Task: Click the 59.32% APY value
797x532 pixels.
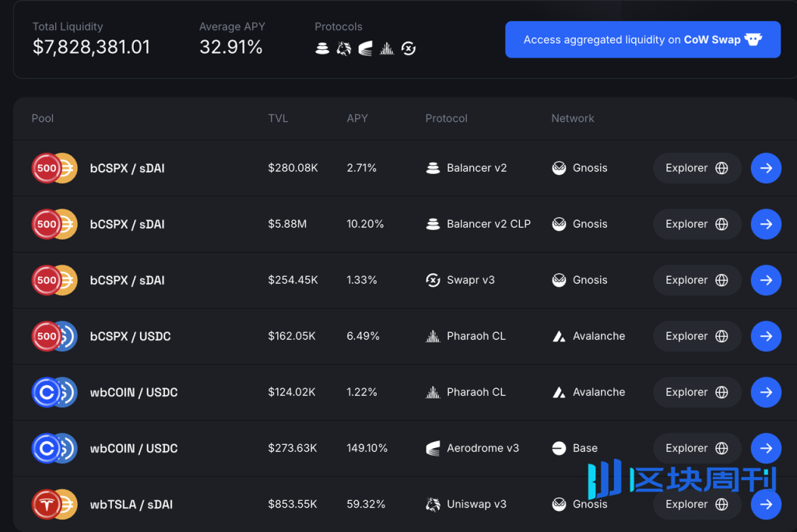Action: click(366, 504)
